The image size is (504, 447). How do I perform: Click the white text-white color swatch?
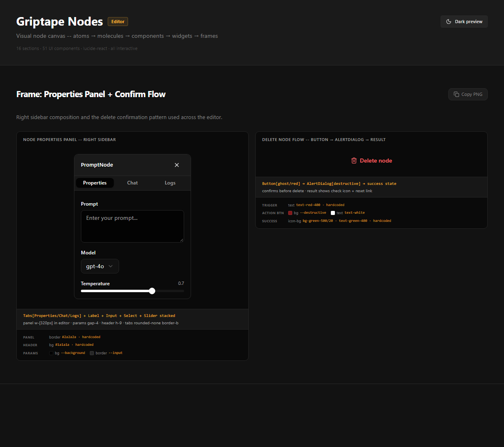click(x=333, y=213)
